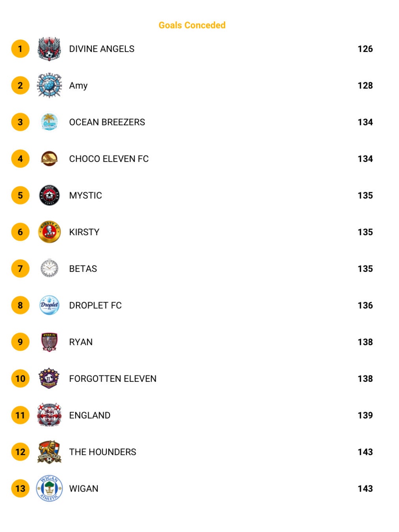
Task: Click the Wigan Athletic circular crest
Action: click(x=49, y=488)
